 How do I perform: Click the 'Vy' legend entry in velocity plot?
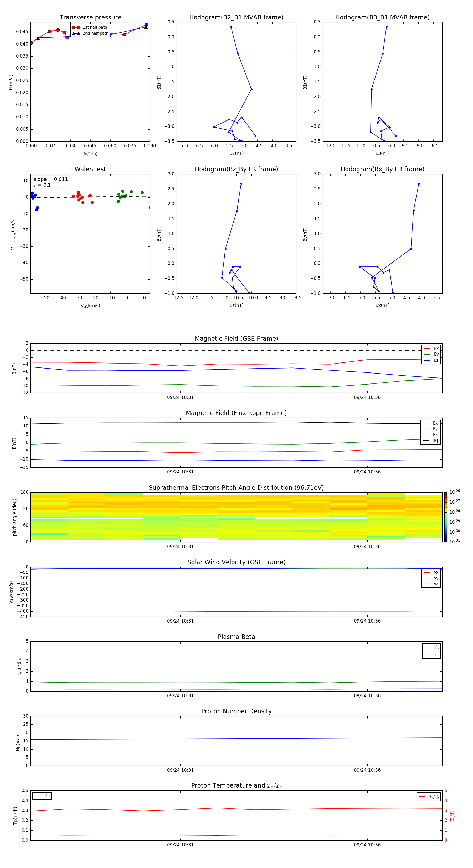pos(431,578)
